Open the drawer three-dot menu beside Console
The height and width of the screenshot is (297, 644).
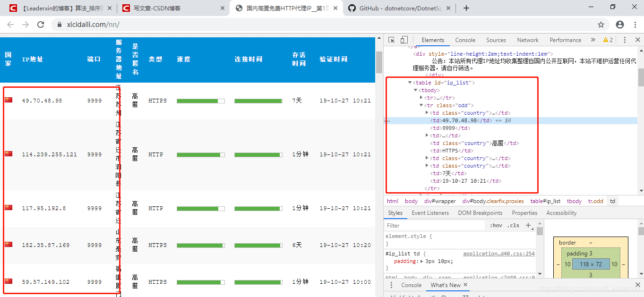[x=391, y=285]
